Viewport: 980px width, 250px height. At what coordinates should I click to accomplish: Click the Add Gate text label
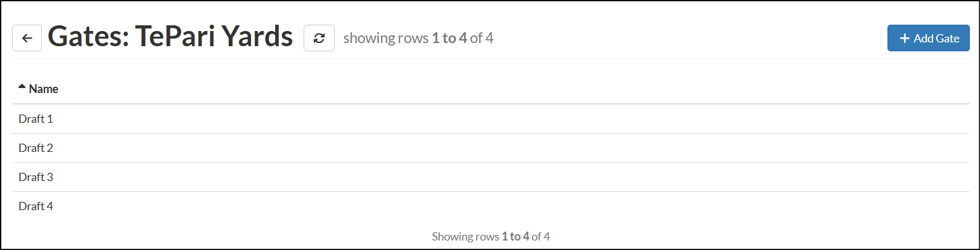coord(936,39)
